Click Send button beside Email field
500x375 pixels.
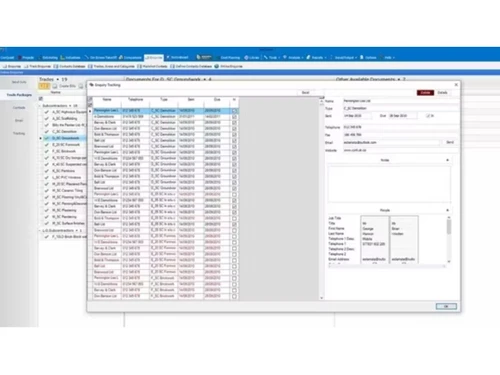(450, 142)
